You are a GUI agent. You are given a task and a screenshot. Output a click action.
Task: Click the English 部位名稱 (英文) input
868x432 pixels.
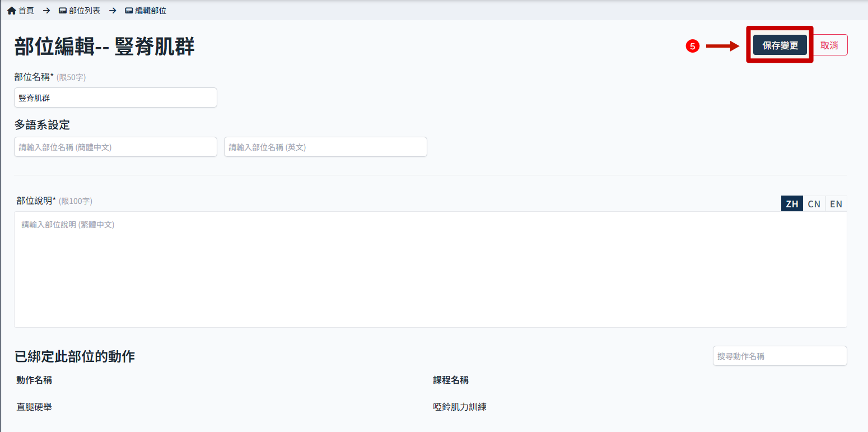325,147
